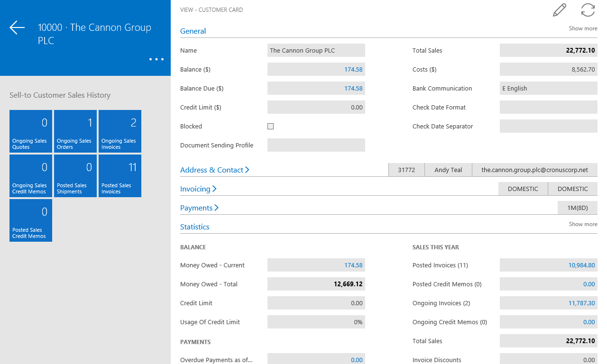
Task: Open the three-dot more options menu
Action: pyautogui.click(x=156, y=59)
